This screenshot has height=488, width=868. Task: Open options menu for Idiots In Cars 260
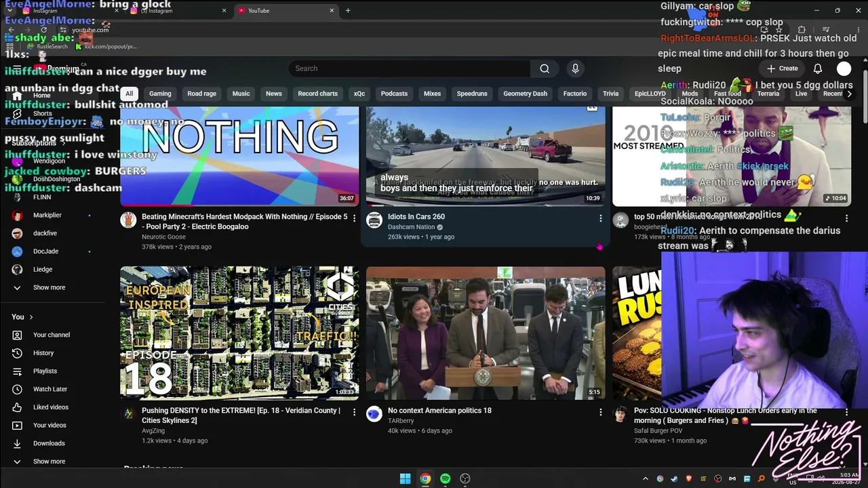600,218
